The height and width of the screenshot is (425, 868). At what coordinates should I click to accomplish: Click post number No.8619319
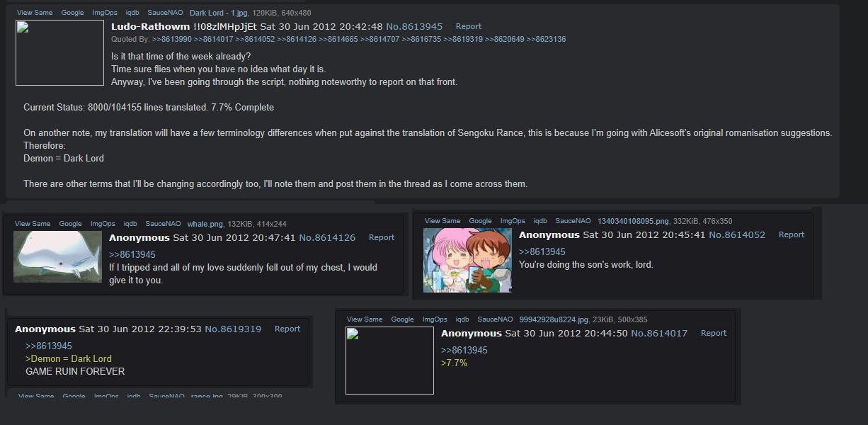click(x=233, y=329)
